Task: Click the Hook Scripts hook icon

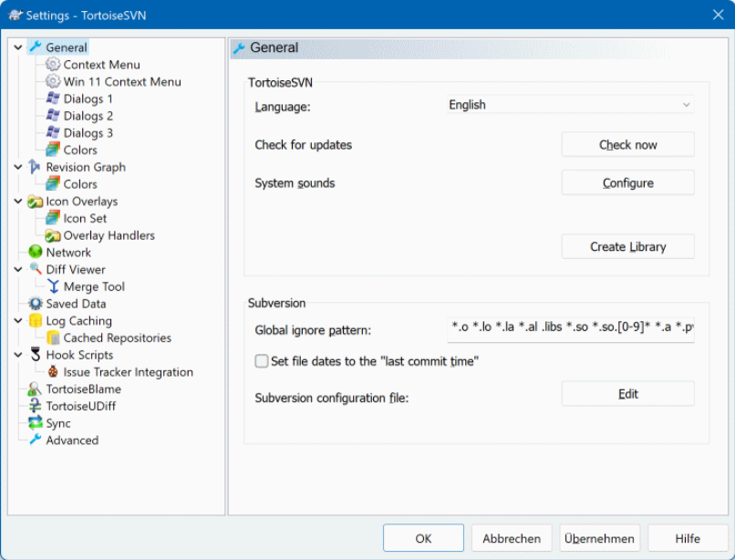Action: [36, 355]
